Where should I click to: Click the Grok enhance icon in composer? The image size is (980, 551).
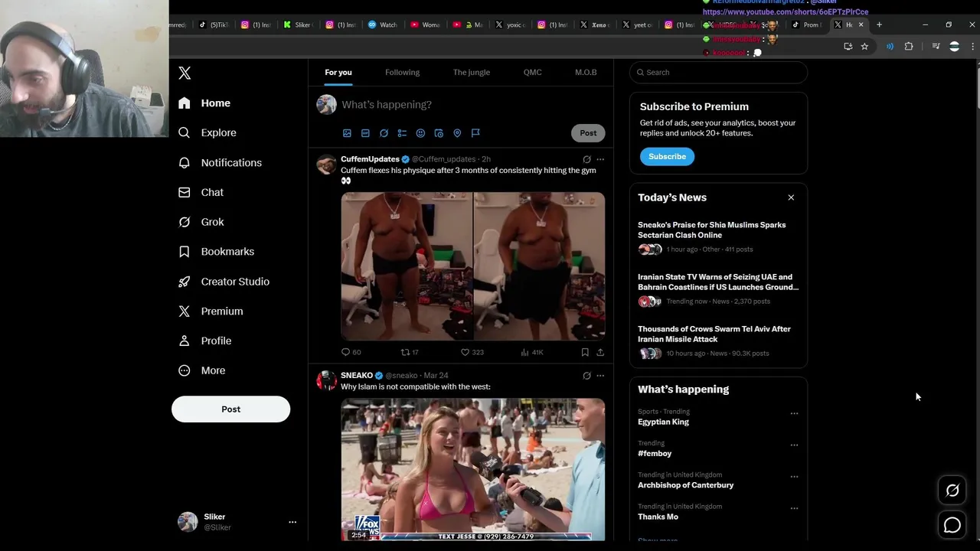(x=384, y=133)
